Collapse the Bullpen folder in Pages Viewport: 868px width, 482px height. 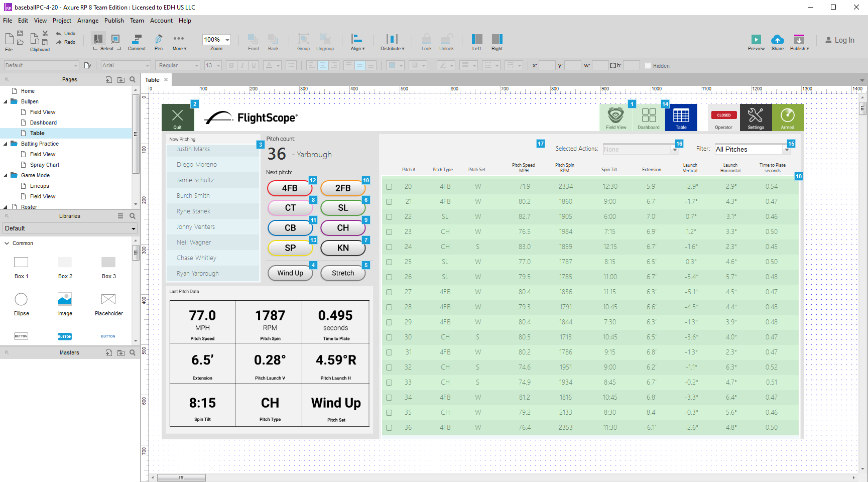[6, 101]
